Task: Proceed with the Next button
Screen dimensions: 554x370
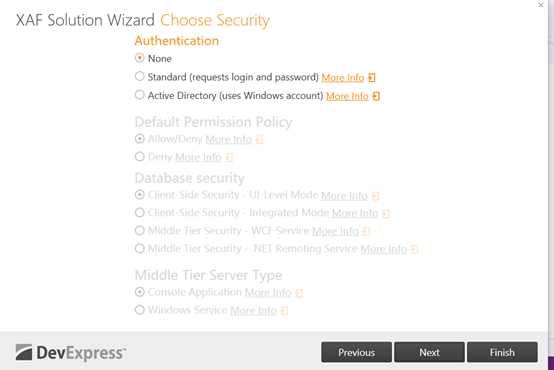Action: pos(429,352)
